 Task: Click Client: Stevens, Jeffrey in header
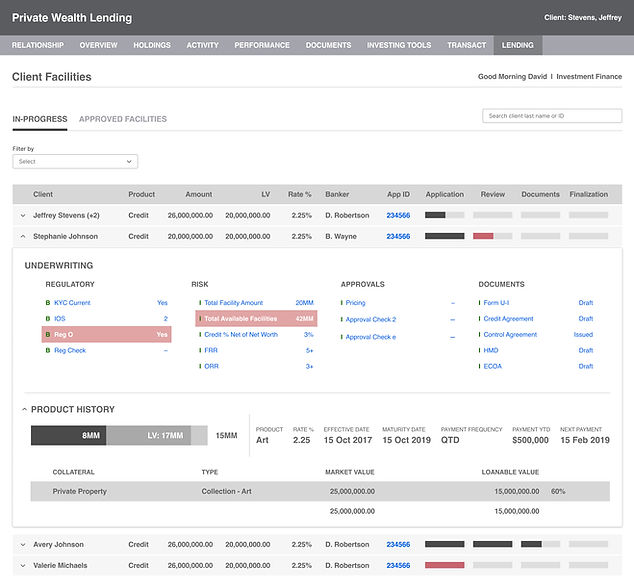tap(583, 18)
